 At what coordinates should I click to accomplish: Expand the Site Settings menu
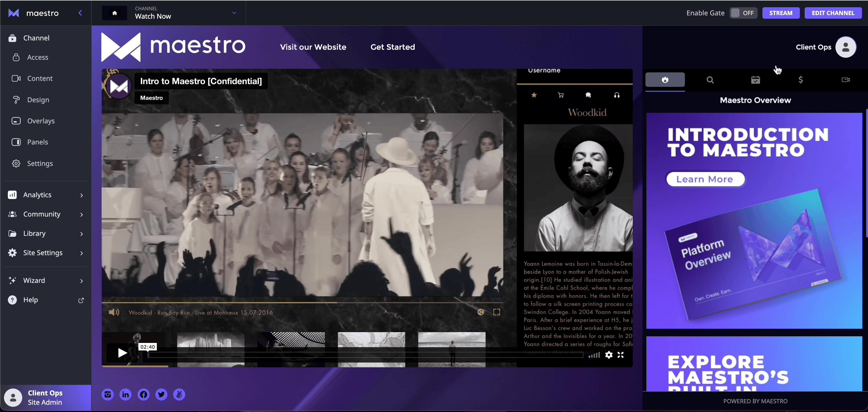46,253
